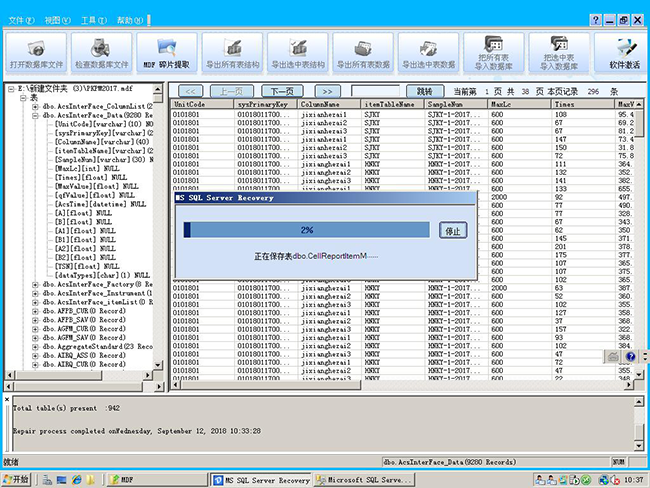This screenshot has width=650, height=488.
Task: Click the 2% progress bar in recovery dialog
Action: (307, 230)
